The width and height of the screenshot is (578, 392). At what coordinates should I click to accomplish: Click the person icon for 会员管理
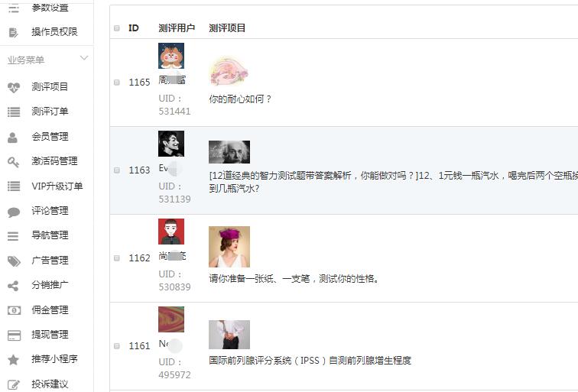[x=12, y=137]
